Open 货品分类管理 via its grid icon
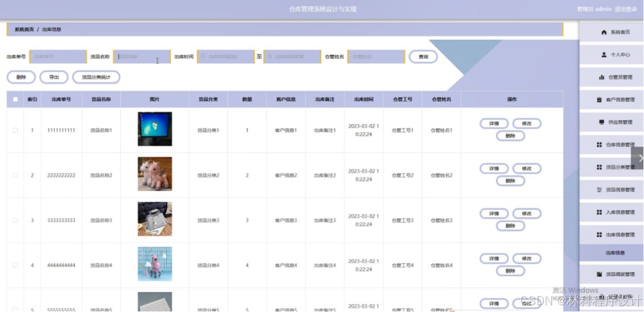The width and height of the screenshot is (644, 312). 599,167
